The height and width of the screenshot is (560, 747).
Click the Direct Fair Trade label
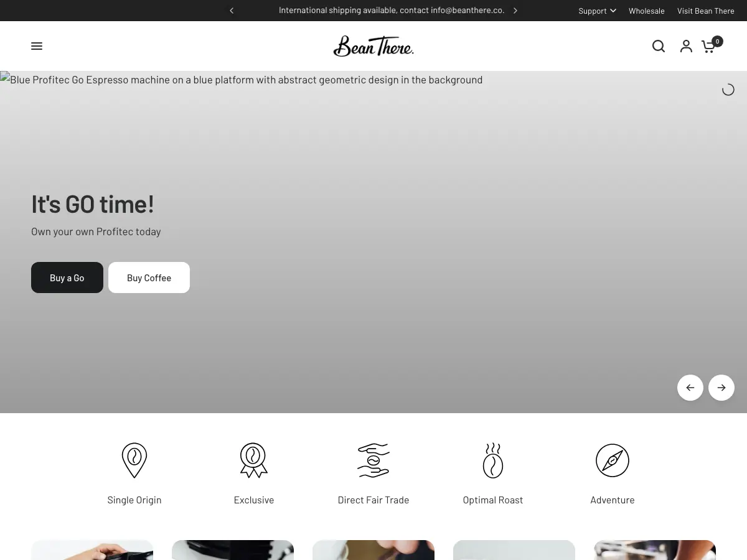pos(374,500)
